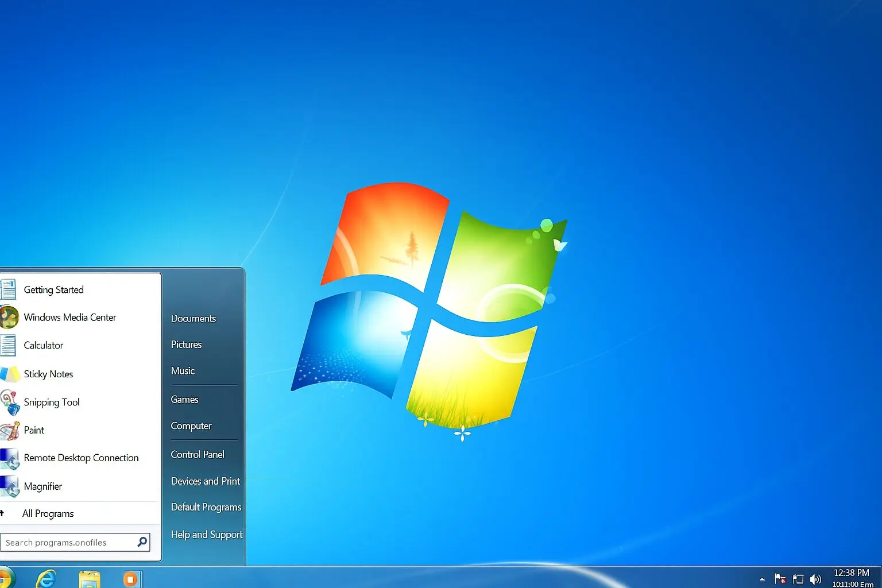The height and width of the screenshot is (588, 882).
Task: Click the orange media player taskbar icon
Action: pos(131,579)
